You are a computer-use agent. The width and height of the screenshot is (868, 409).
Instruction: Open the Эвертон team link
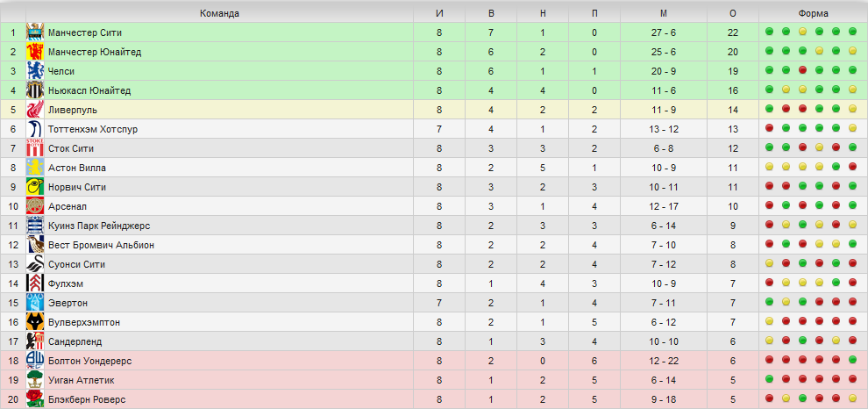(x=68, y=303)
